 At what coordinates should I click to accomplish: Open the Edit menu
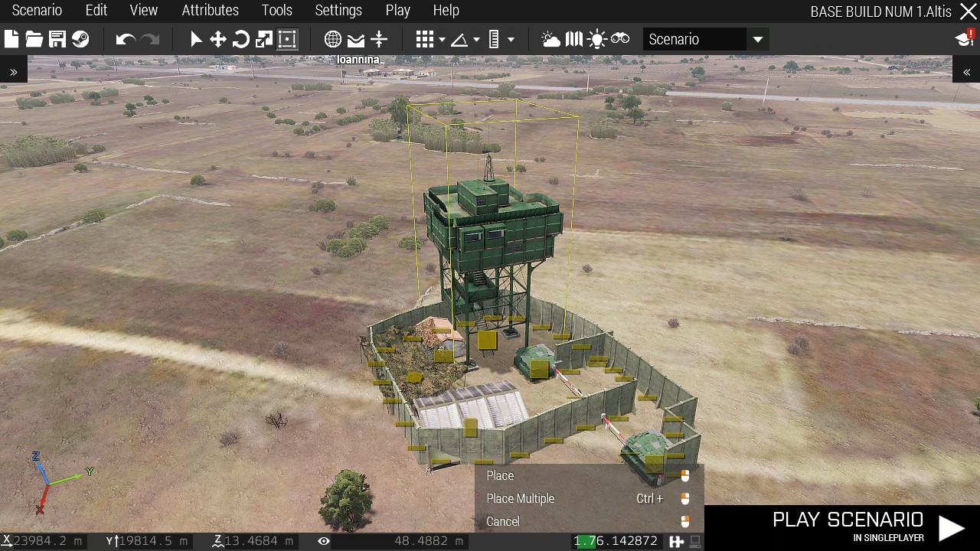pos(96,11)
